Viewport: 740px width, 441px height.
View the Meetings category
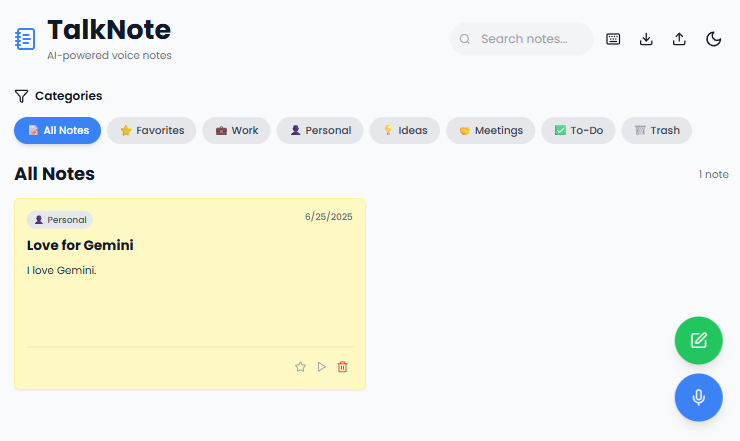pyautogui.click(x=490, y=130)
